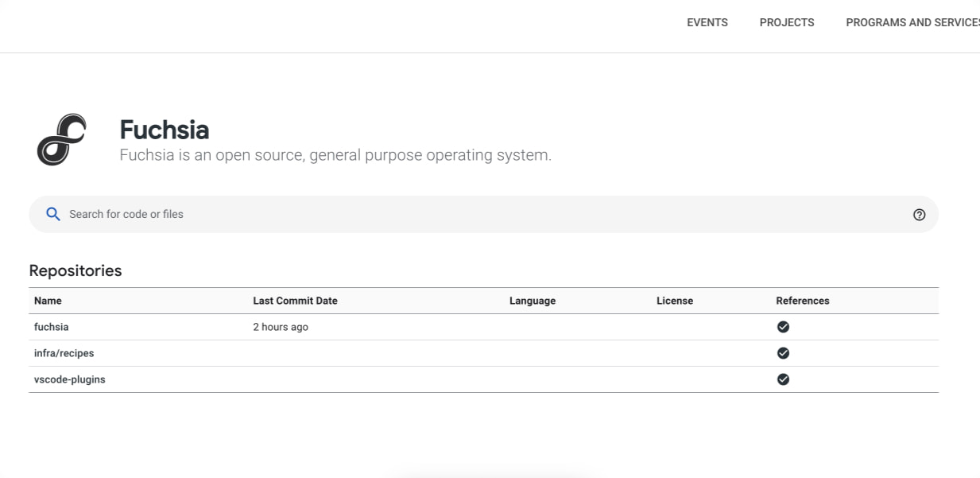This screenshot has height=478, width=980.
Task: Open the infra/recipes repository link
Action: [64, 353]
